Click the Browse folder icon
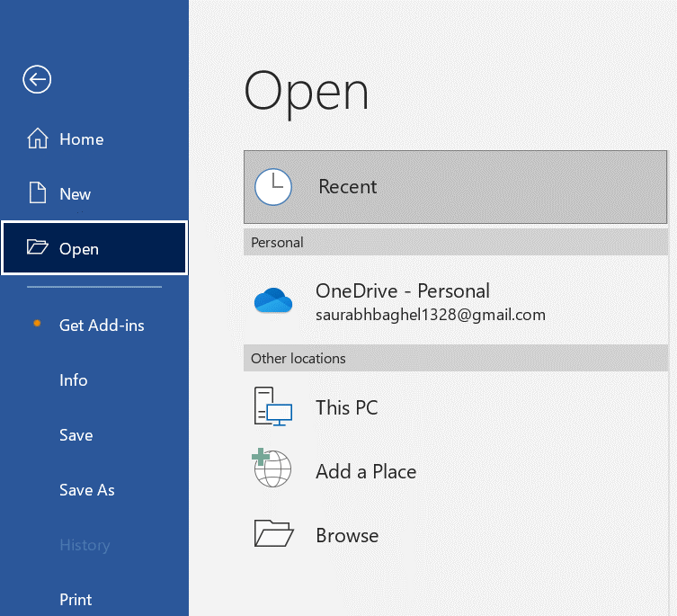This screenshot has height=616, width=677. click(x=273, y=534)
